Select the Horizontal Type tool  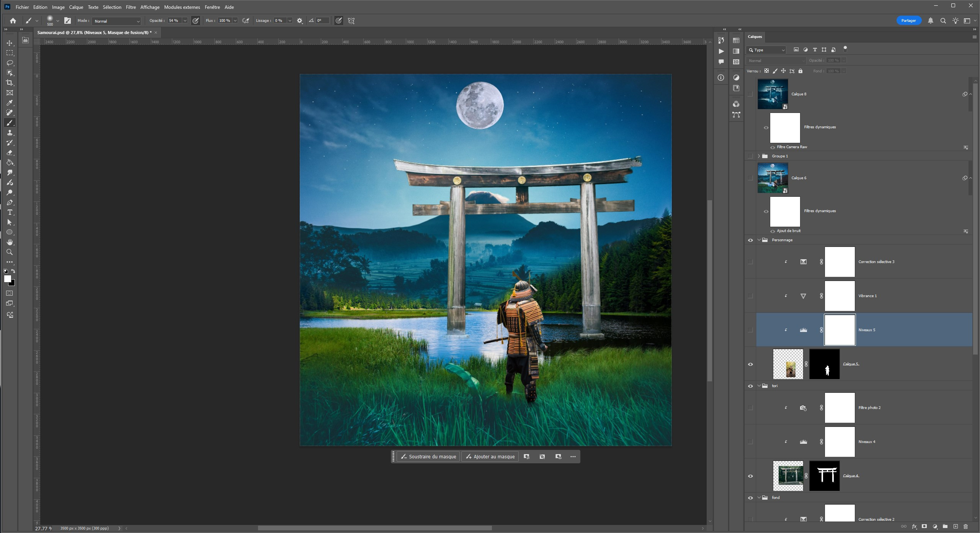tap(10, 213)
